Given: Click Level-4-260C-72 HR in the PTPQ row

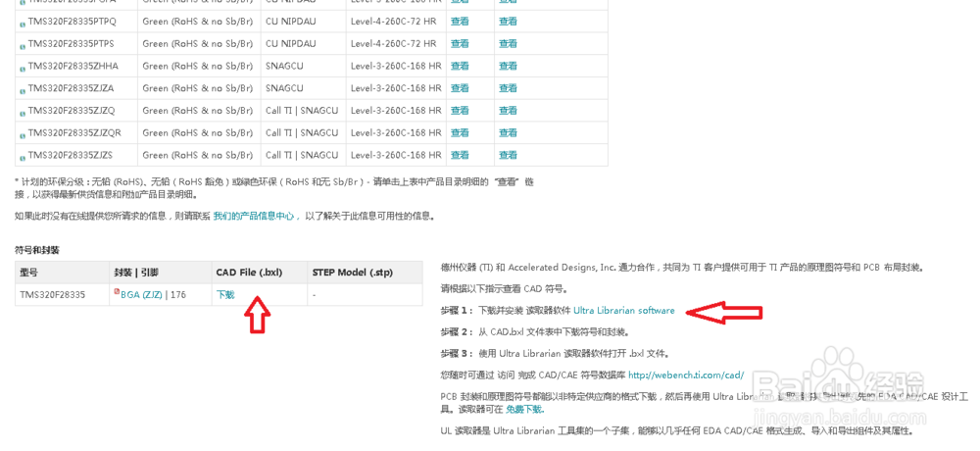Looking at the screenshot, I should pyautogui.click(x=394, y=22).
